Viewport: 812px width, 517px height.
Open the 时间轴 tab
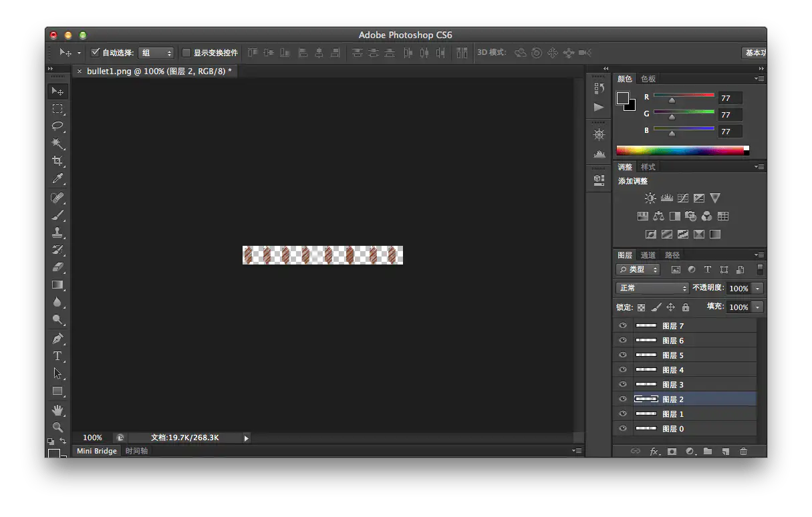136,451
